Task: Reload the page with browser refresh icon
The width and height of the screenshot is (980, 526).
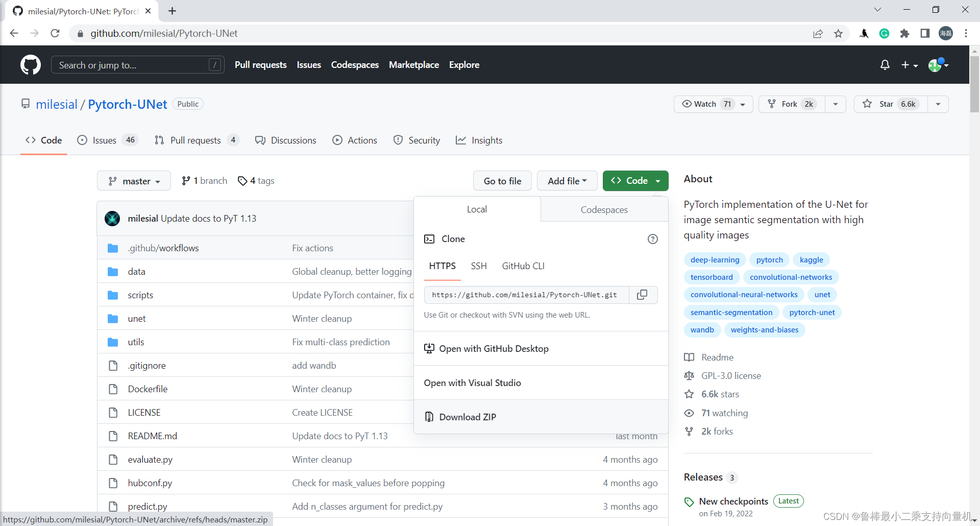Action: pos(55,33)
